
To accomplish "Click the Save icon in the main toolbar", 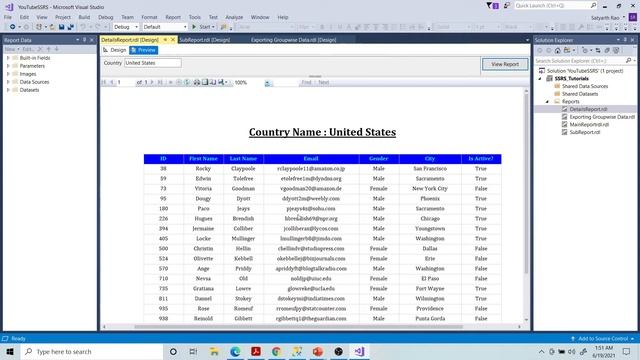I will click(61, 27).
